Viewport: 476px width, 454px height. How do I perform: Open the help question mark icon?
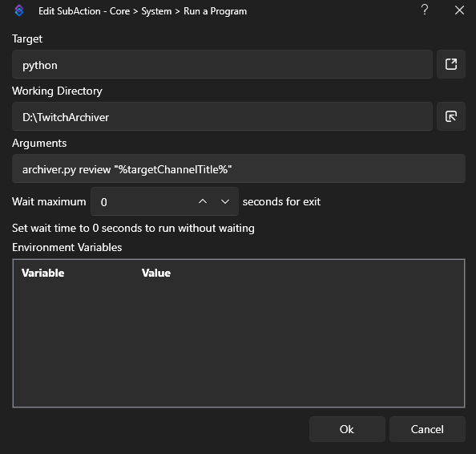pyautogui.click(x=425, y=10)
